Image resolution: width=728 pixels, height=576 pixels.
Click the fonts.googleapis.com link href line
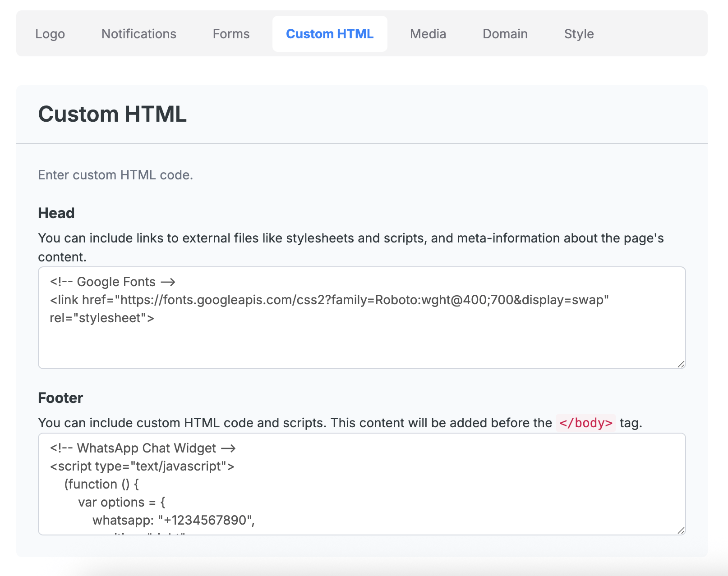(329, 300)
